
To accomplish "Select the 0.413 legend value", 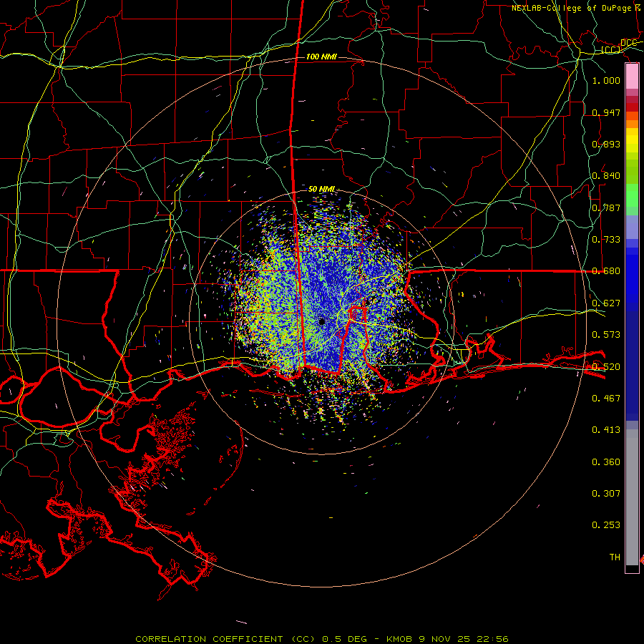I will coord(606,430).
